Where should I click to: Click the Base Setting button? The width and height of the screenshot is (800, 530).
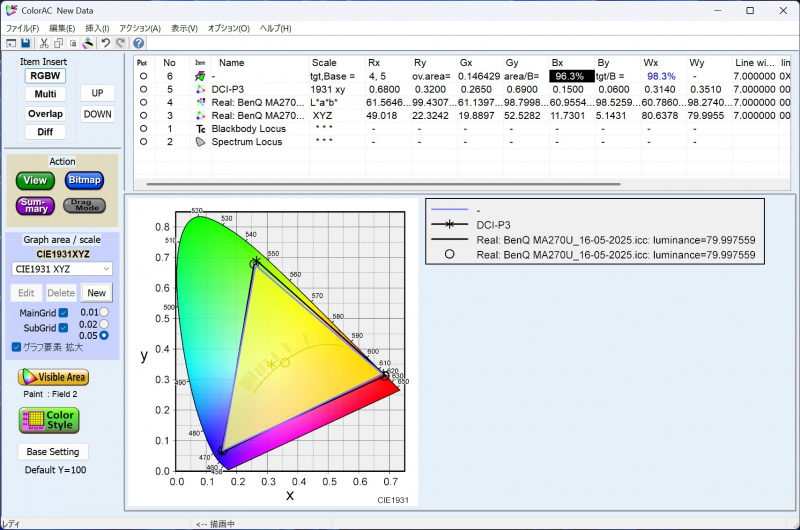(x=53, y=452)
